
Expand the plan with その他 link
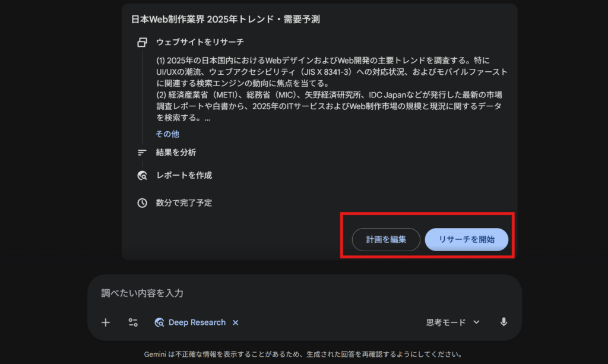tap(167, 134)
